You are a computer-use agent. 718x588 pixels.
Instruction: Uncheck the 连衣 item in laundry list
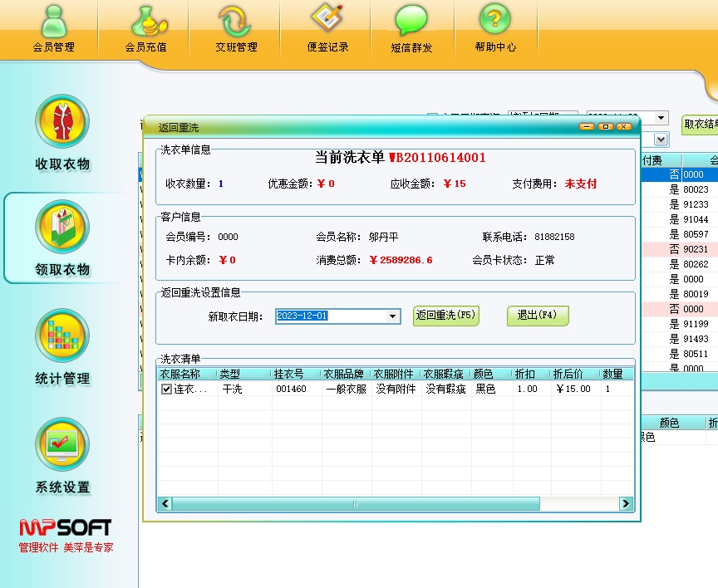(166, 389)
